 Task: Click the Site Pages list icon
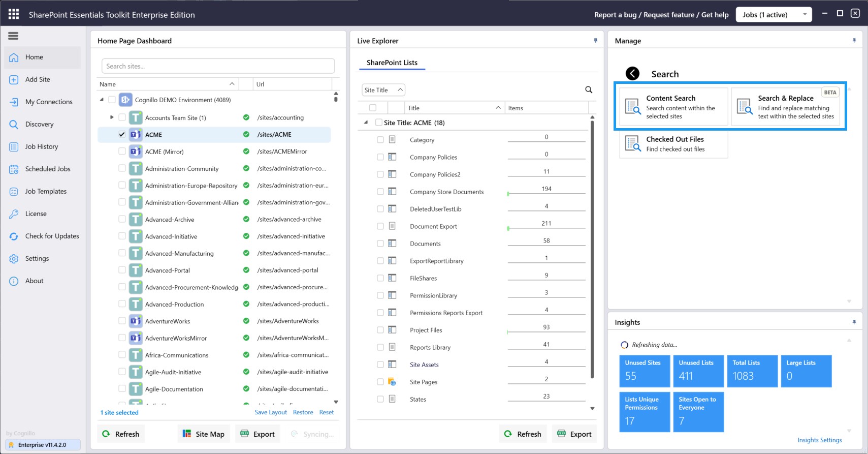tap(392, 382)
